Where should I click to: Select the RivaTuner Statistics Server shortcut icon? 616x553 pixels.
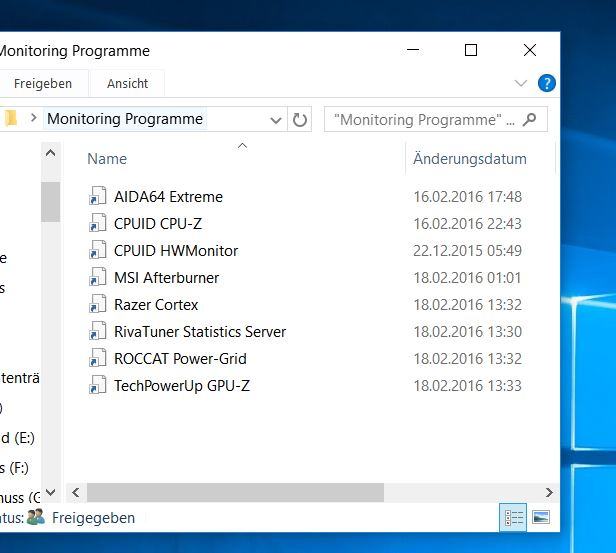(x=97, y=331)
